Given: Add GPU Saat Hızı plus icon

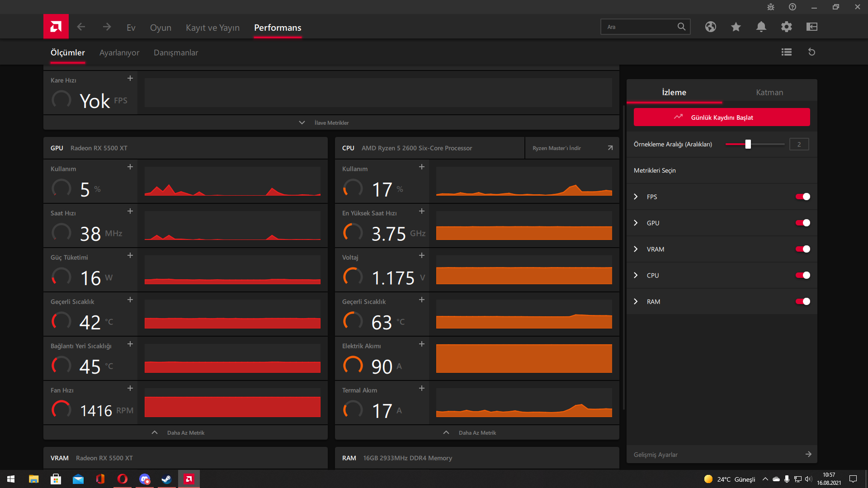Looking at the screenshot, I should [x=130, y=211].
